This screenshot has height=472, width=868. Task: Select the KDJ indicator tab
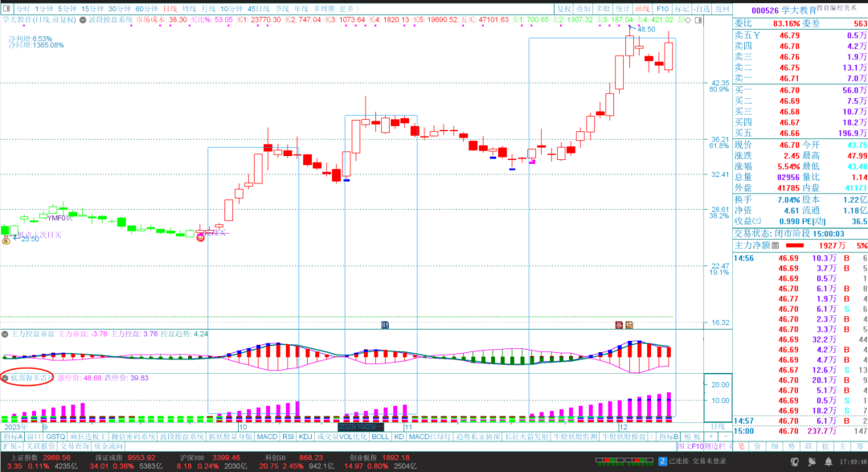(305, 437)
